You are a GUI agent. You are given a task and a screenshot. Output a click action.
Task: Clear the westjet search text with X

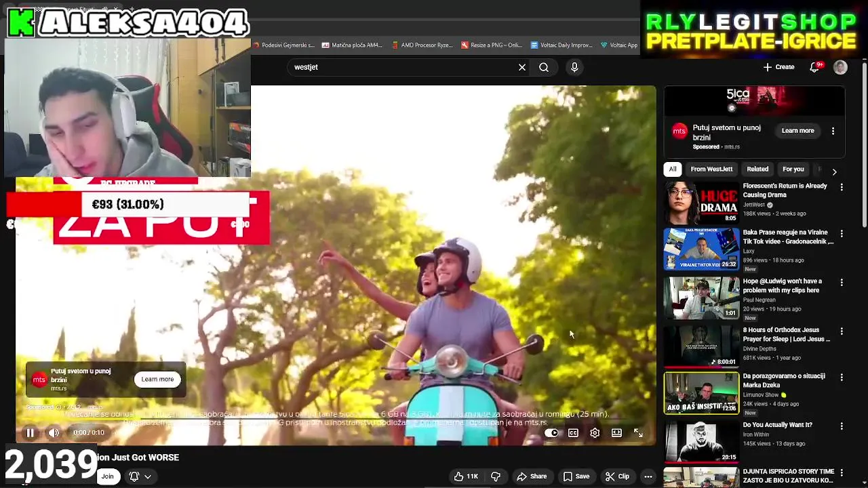pyautogui.click(x=522, y=67)
